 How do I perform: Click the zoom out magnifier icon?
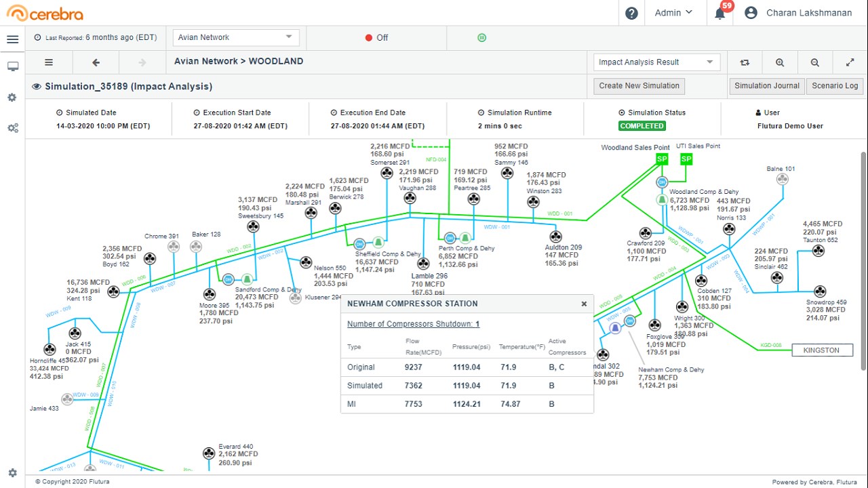(815, 62)
